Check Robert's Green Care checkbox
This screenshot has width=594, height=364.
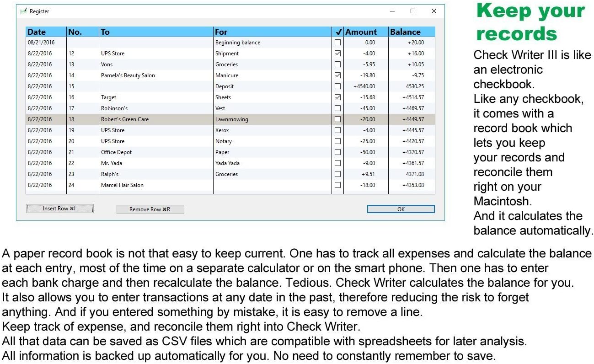click(x=337, y=119)
